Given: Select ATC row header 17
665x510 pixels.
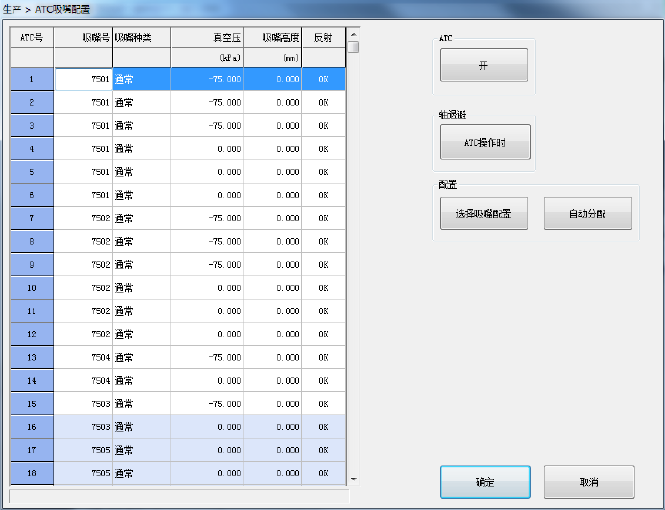Looking at the screenshot, I should (32, 450).
